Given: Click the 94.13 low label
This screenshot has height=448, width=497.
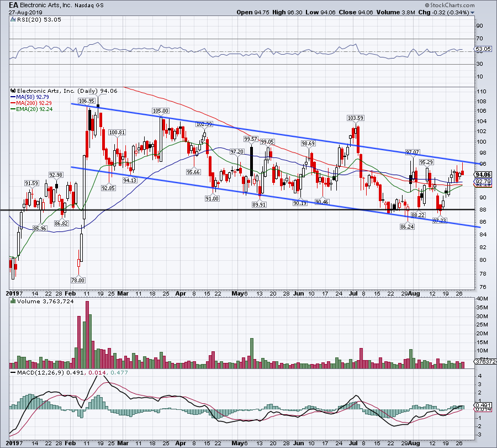Looking at the screenshot, I should [x=130, y=181].
